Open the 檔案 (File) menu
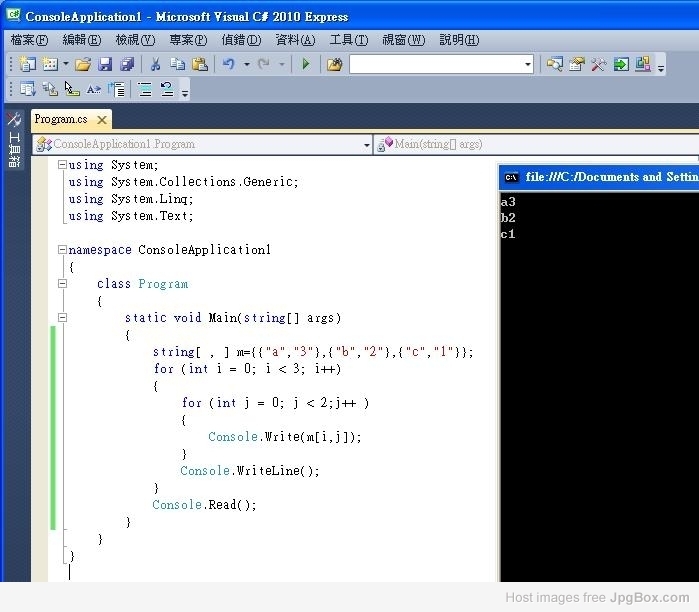The image size is (699, 612). [x=29, y=40]
